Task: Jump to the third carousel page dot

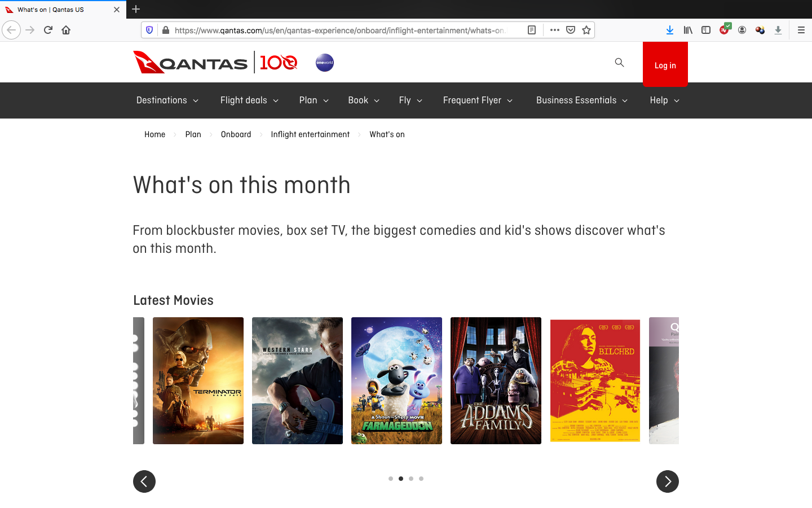Action: (x=411, y=479)
